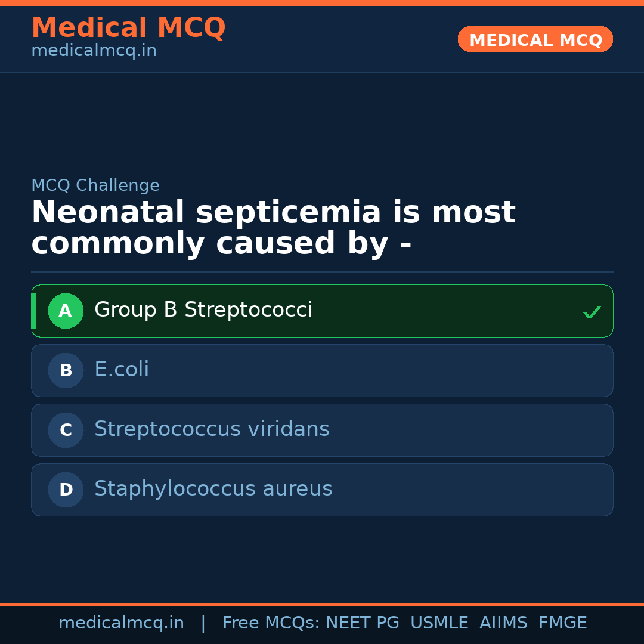Image resolution: width=644 pixels, height=644 pixels.
Task: Click the green checkmark on option A
Action: [592, 312]
